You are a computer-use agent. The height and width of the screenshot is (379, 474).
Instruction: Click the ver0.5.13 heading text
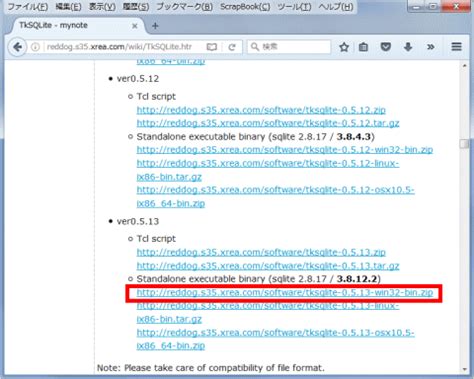click(x=138, y=221)
